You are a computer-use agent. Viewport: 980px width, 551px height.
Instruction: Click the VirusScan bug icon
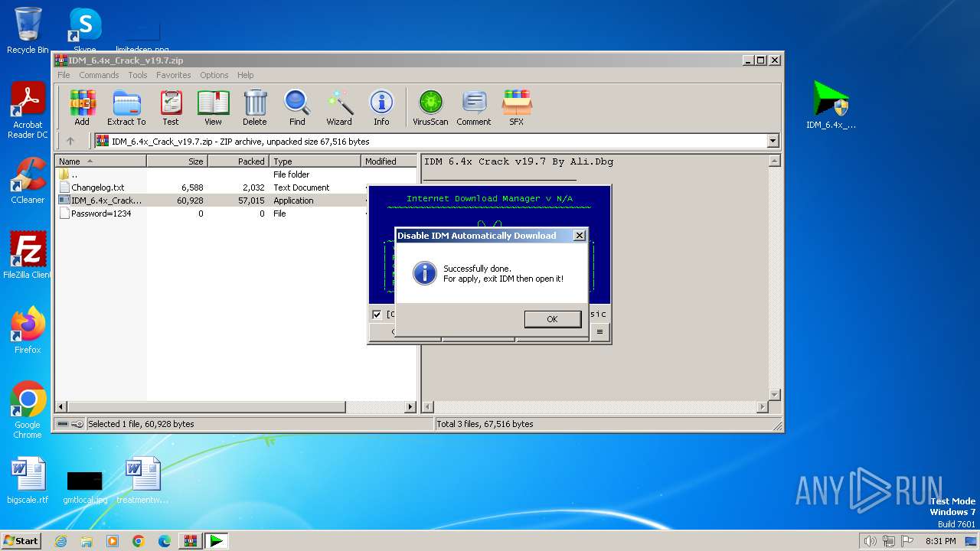430,107
